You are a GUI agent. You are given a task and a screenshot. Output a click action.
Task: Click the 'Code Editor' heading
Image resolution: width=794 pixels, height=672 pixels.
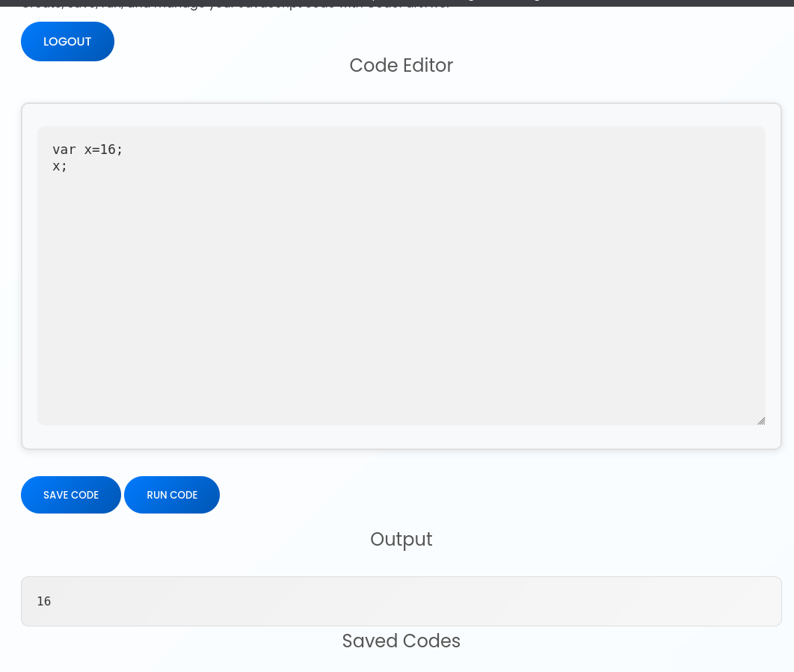401,66
